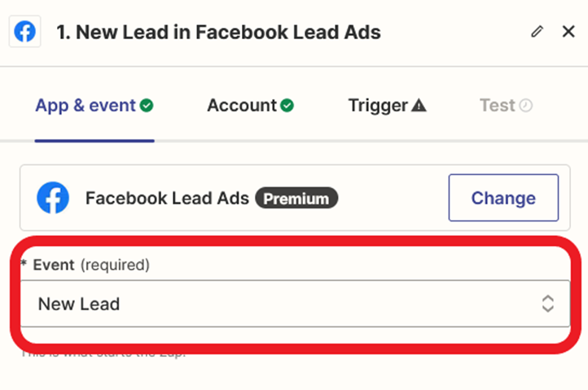Screen dimensions: 588x390
Task: Click the Facebook Lead Ads app logo
Action: pyautogui.click(x=53, y=198)
